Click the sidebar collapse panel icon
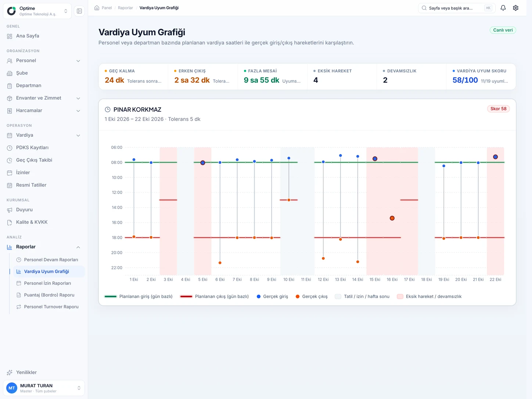The width and height of the screenshot is (532, 399). coord(79,11)
